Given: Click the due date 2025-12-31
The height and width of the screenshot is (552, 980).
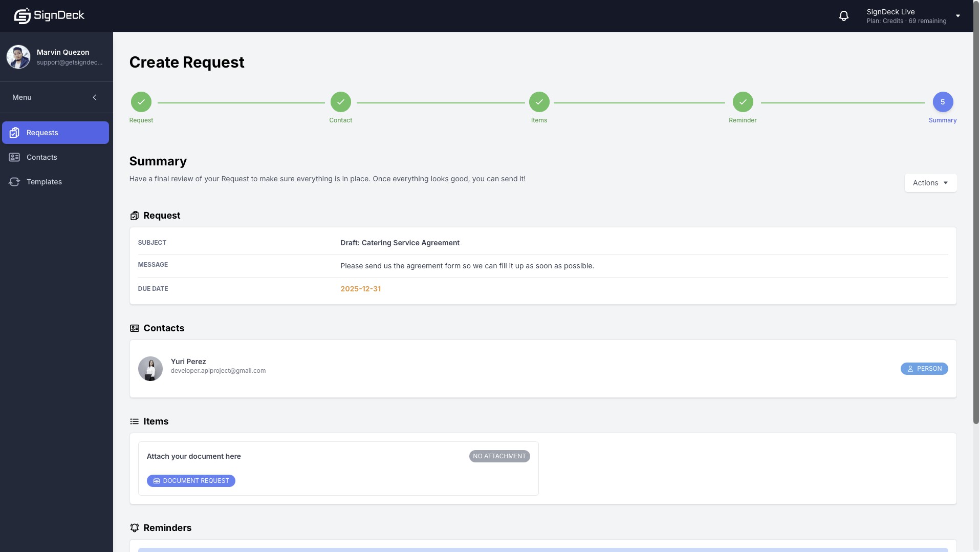Looking at the screenshot, I should pos(361,289).
